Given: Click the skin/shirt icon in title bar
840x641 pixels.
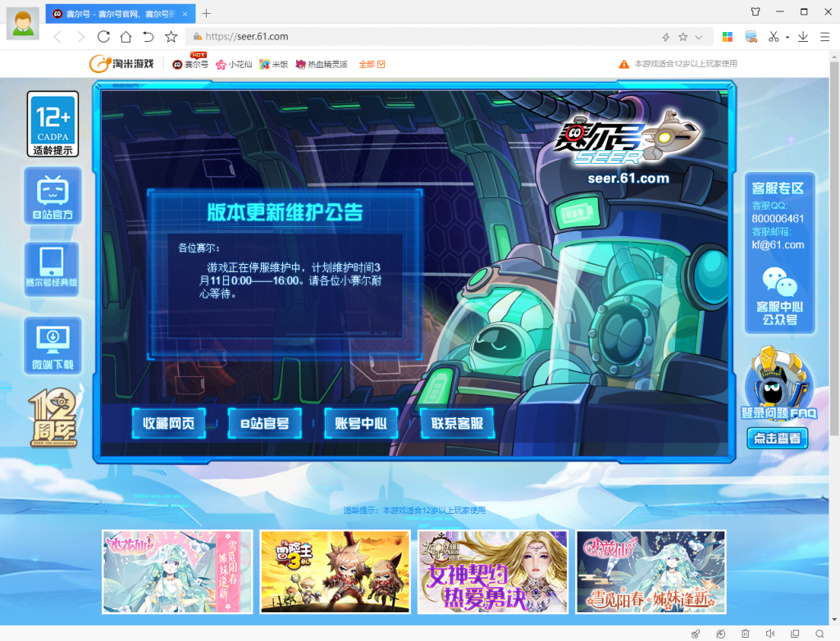Looking at the screenshot, I should [x=756, y=11].
